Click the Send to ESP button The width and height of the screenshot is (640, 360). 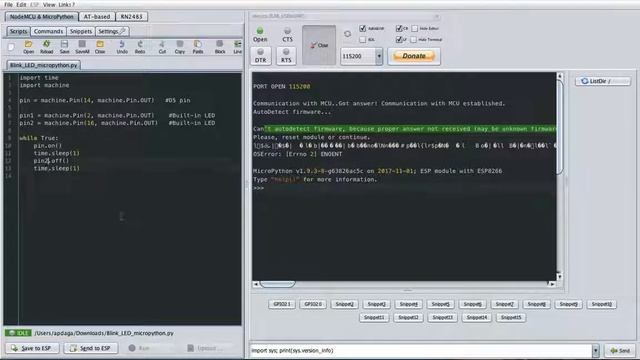[91, 348]
